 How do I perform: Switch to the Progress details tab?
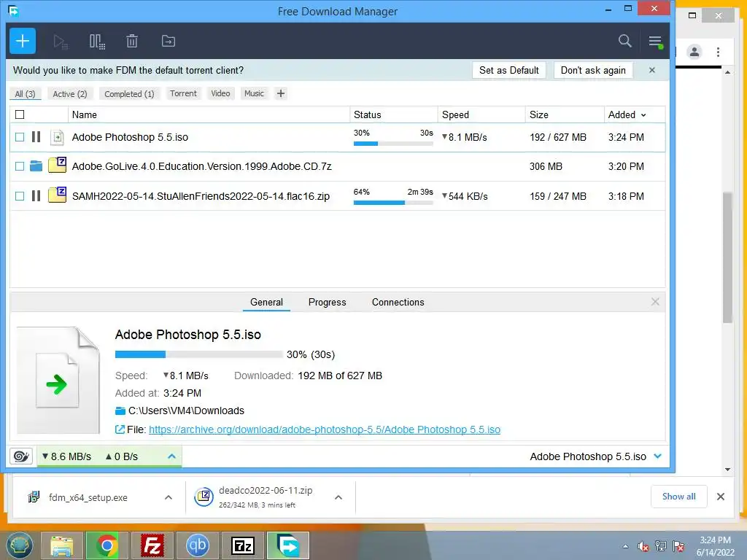point(328,302)
